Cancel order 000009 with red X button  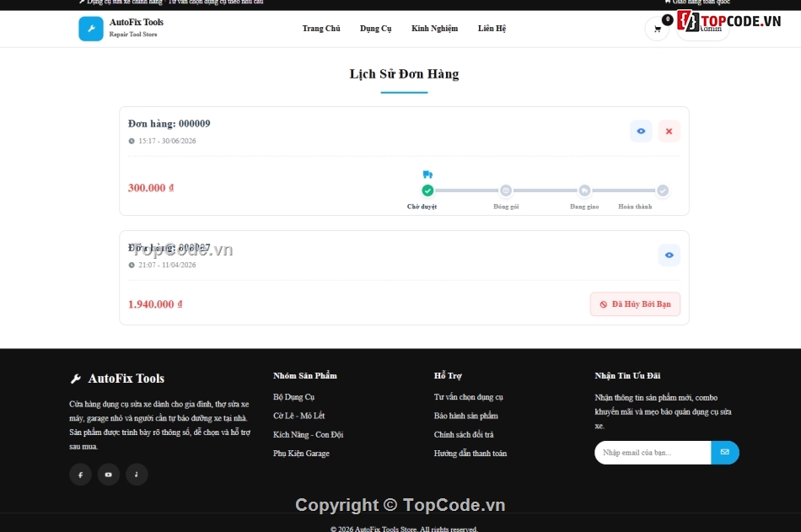coord(669,132)
